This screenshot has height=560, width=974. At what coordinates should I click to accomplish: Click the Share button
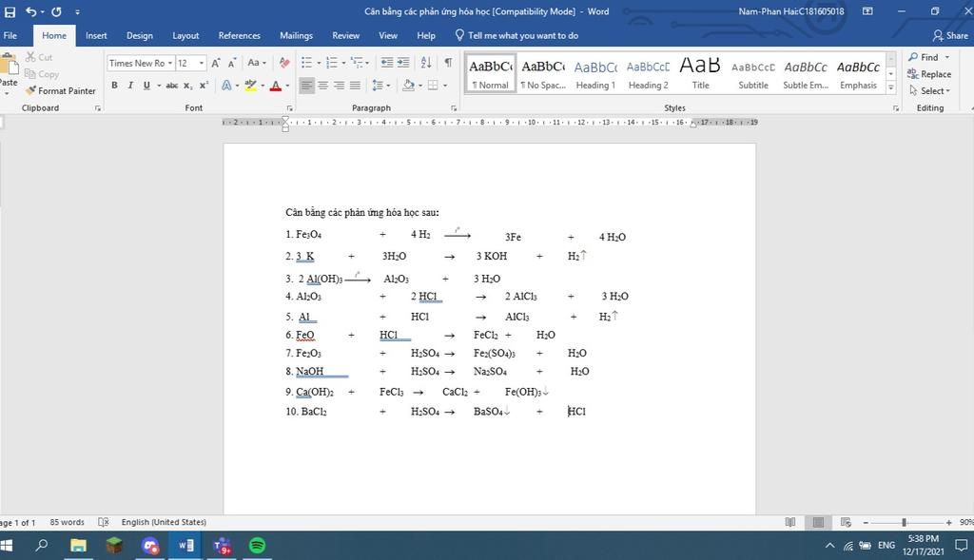click(x=950, y=35)
